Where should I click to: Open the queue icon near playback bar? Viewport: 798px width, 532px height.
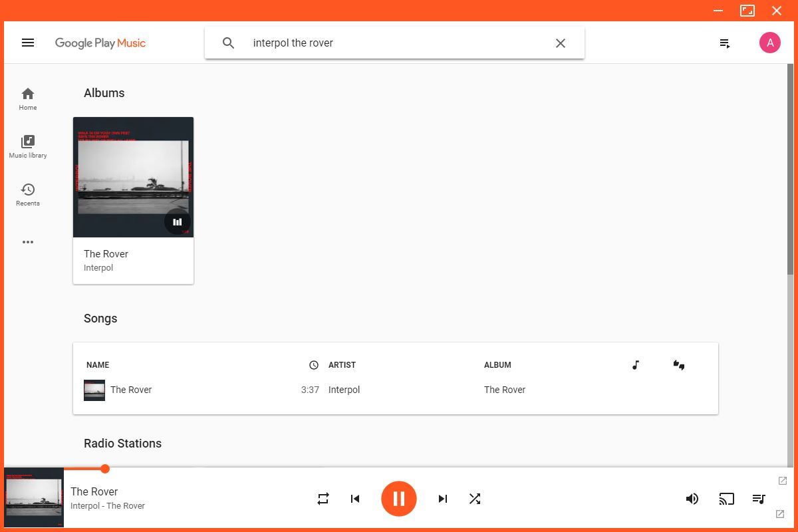(x=759, y=498)
